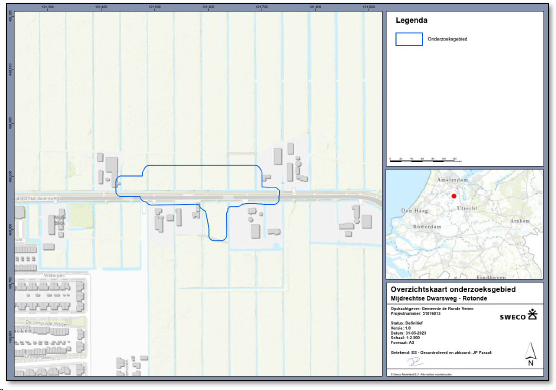Click inside the blue study area outline
Screen dimensions: 556x390
click(x=200, y=181)
